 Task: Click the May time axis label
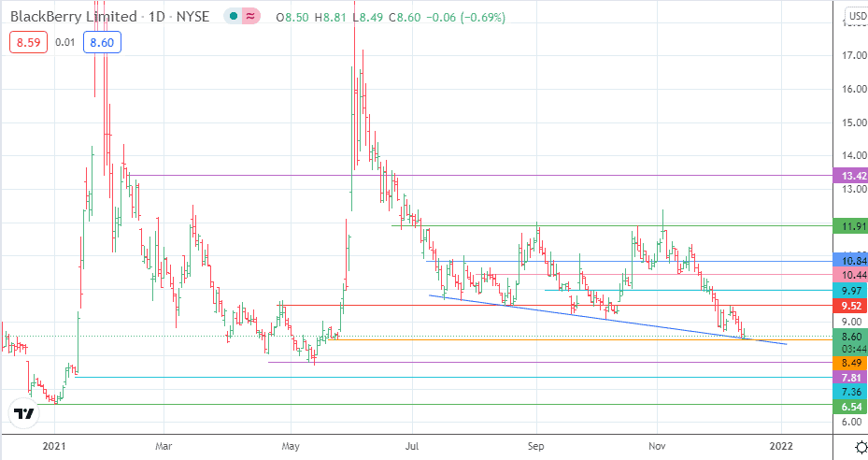291,446
